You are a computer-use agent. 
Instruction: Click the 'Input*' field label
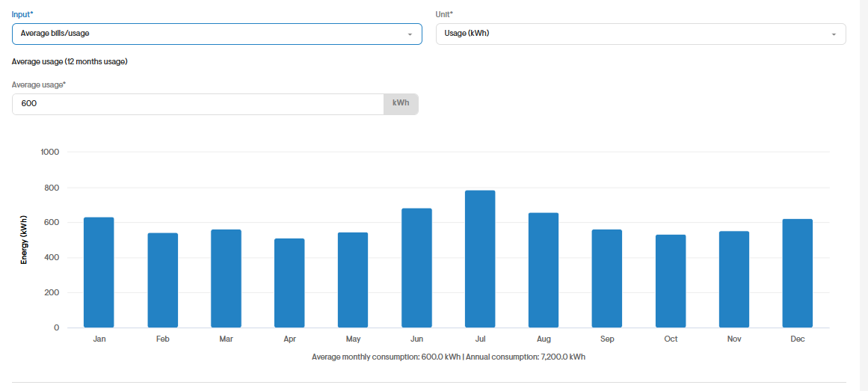22,13
